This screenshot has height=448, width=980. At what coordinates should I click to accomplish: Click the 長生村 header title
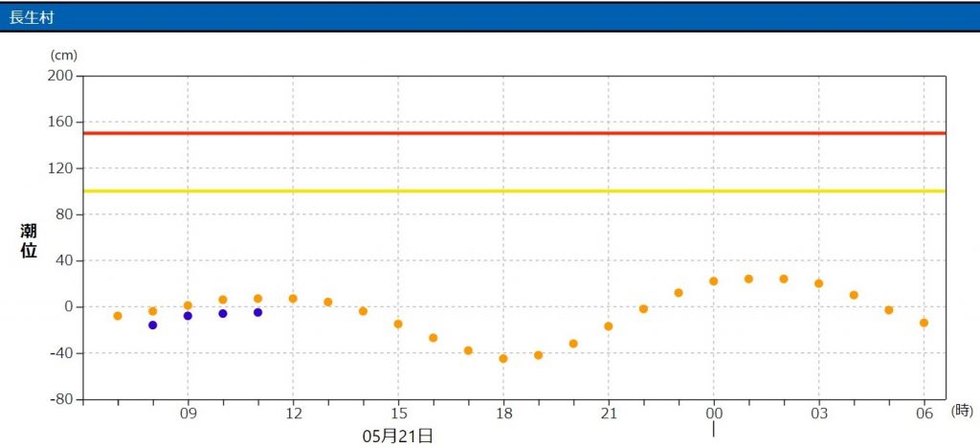click(32, 17)
